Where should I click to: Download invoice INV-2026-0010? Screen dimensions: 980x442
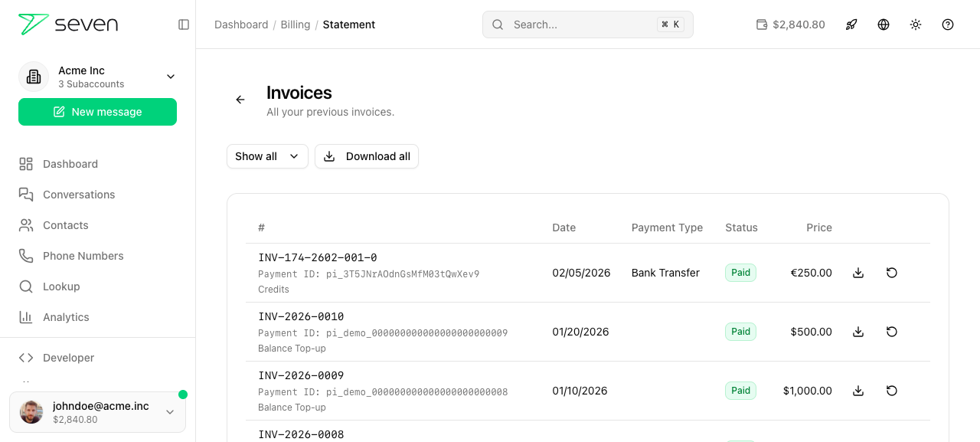pos(858,332)
